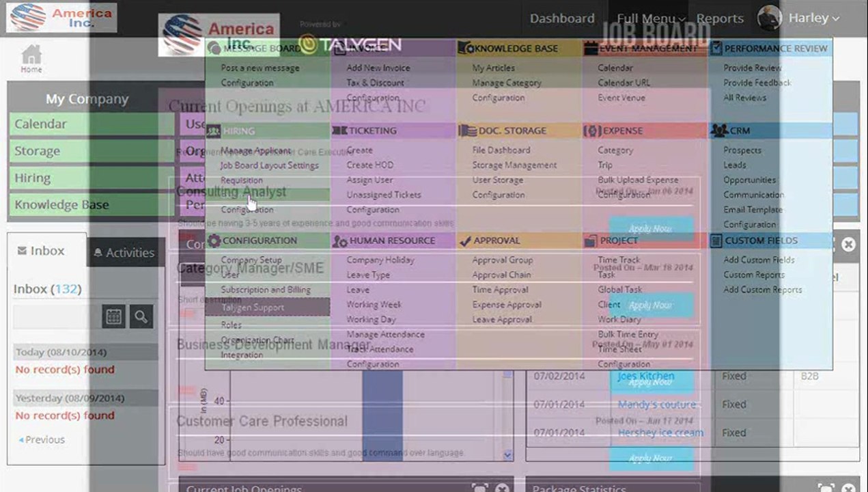The image size is (868, 492).
Task: Open the Dashboard nav item
Action: coord(562,18)
